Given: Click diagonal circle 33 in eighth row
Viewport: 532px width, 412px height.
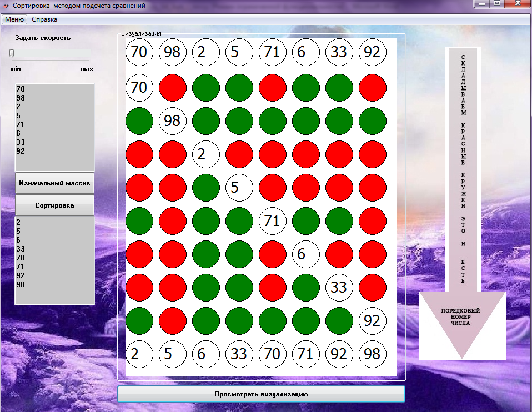Looking at the screenshot, I should [339, 287].
